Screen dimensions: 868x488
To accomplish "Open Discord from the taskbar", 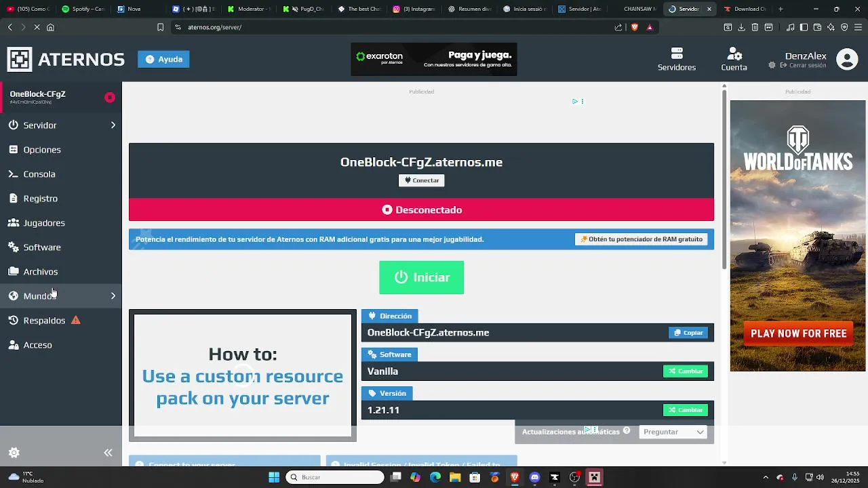I will click(x=534, y=477).
